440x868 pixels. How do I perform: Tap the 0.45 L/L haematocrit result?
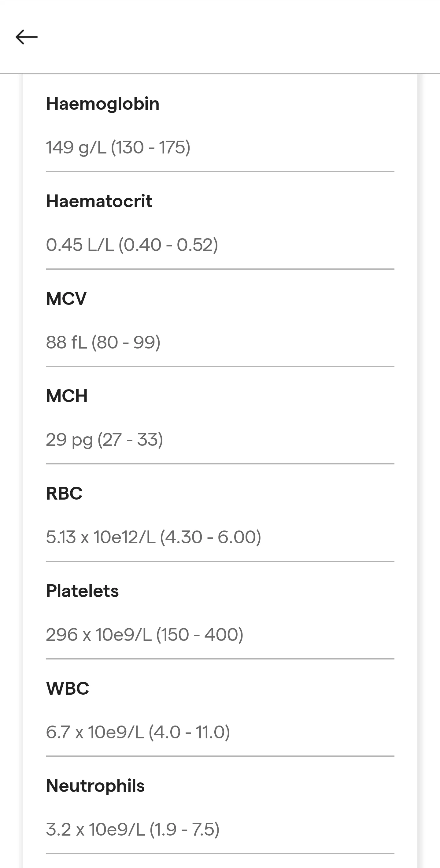[132, 245]
